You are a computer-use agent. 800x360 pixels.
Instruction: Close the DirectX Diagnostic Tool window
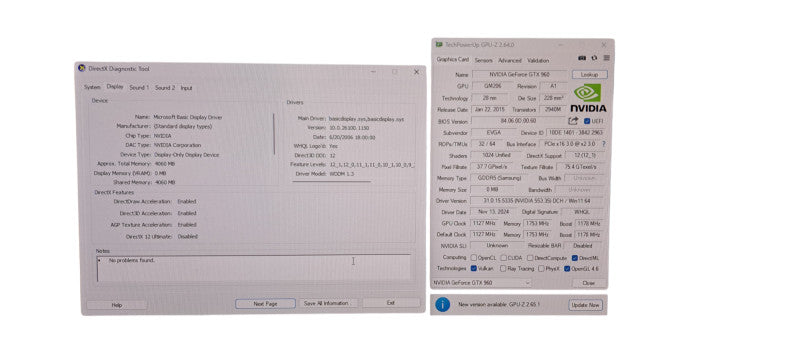[x=416, y=72]
